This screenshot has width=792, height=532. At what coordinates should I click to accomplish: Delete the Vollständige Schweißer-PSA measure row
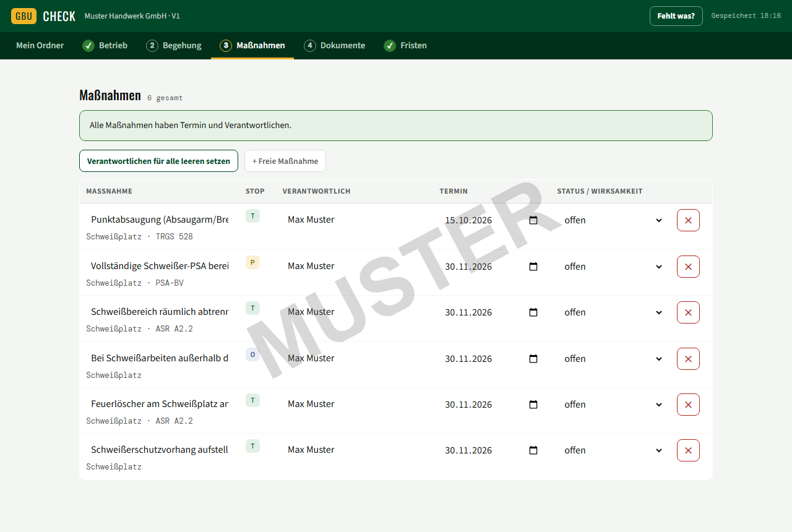pos(688,267)
